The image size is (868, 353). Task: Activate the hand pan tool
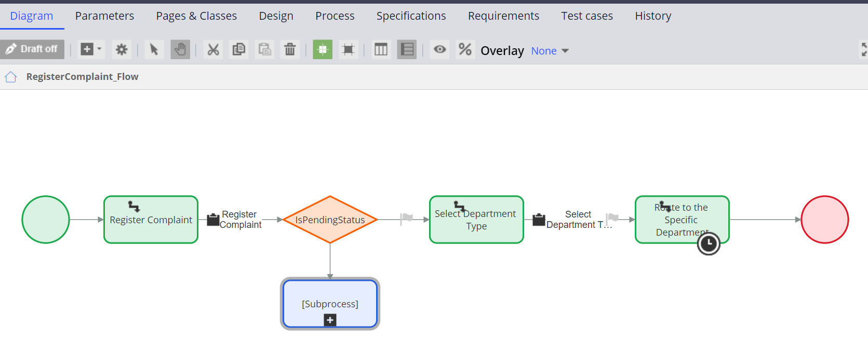[180, 49]
